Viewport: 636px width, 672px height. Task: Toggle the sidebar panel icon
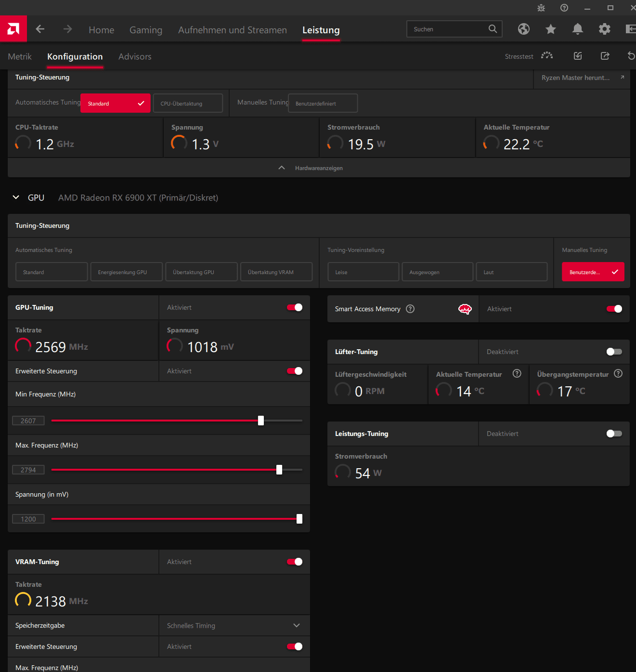point(630,29)
